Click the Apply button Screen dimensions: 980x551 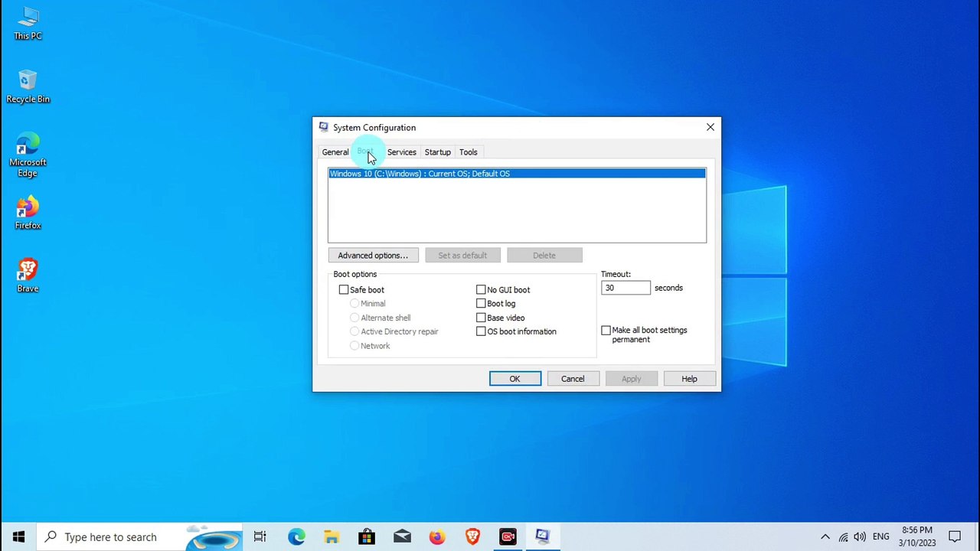pos(631,379)
